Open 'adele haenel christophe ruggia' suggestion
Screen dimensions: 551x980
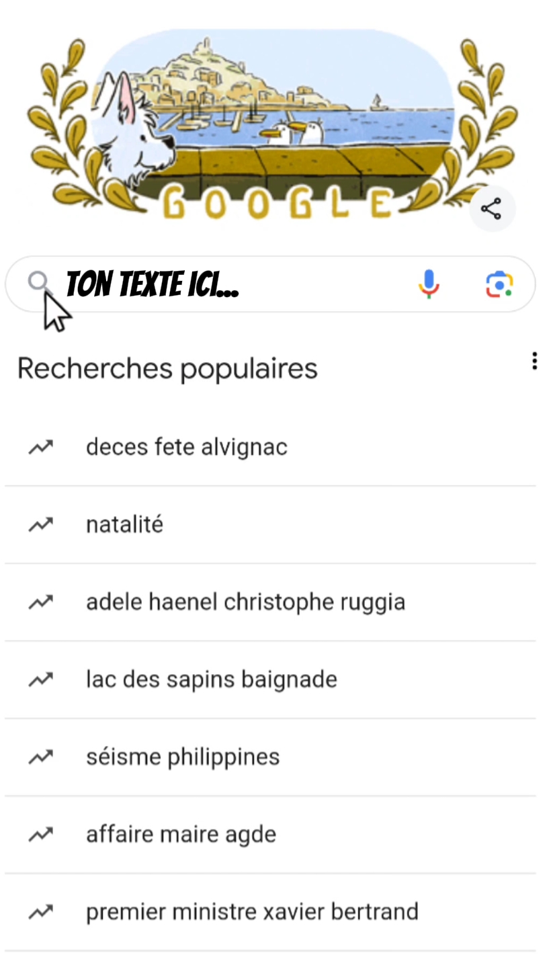coord(245,602)
